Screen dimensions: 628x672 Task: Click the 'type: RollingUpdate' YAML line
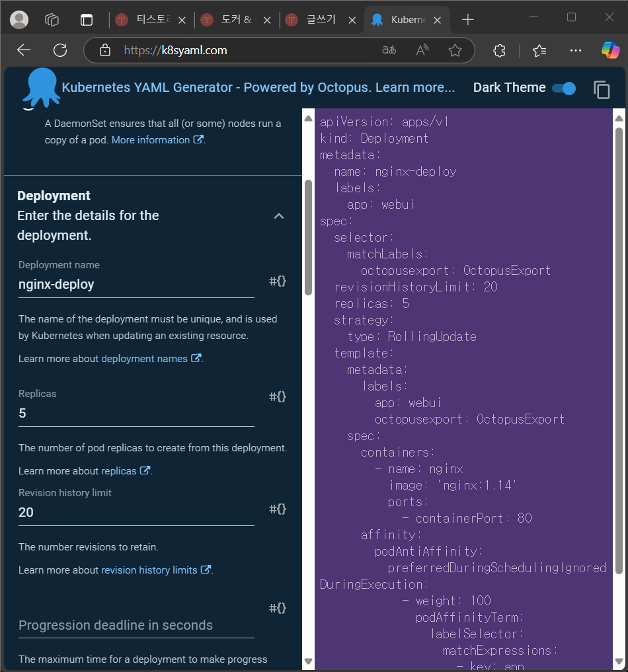pos(412,336)
